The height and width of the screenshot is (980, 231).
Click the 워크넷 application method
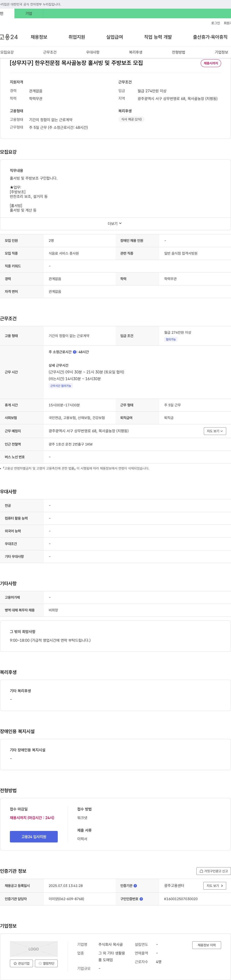pyautogui.click(x=82, y=817)
